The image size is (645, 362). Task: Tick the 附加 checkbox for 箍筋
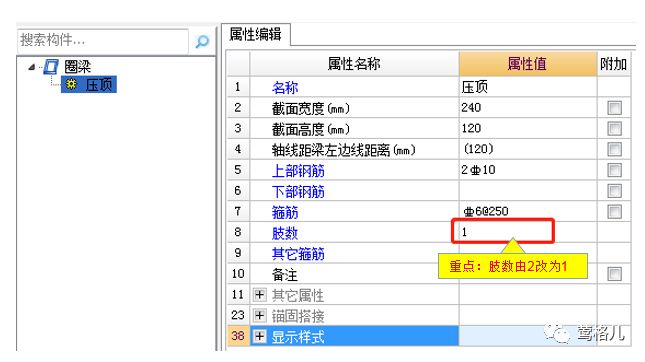(614, 212)
